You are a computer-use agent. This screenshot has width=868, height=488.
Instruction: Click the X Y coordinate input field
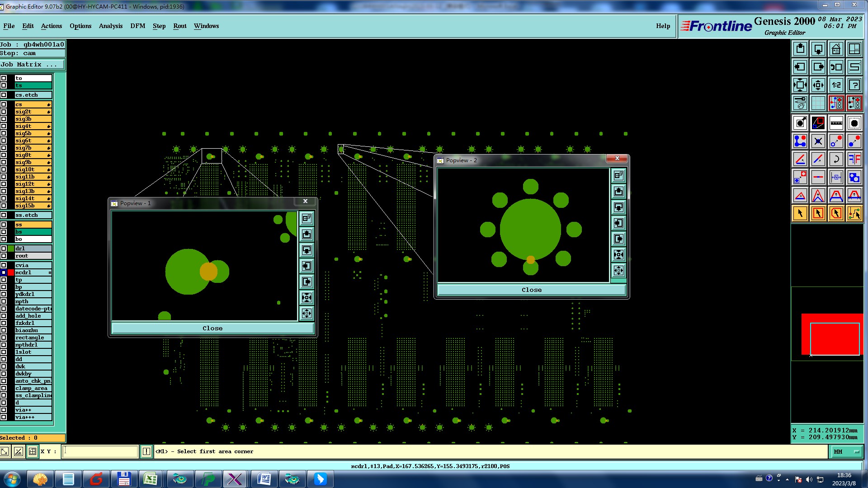tap(100, 451)
